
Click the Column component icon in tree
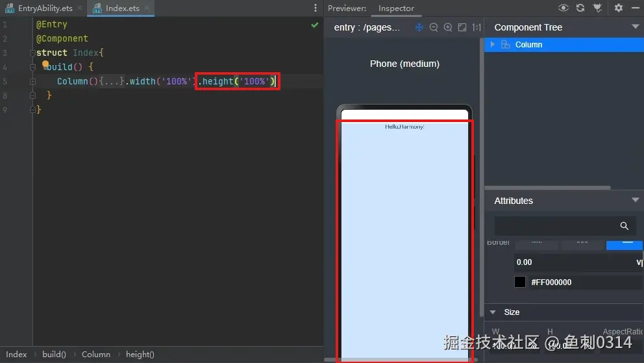506,44
